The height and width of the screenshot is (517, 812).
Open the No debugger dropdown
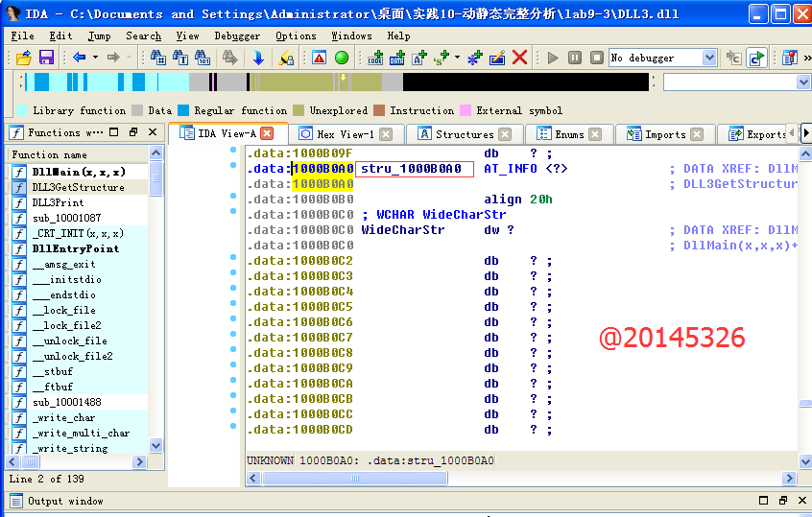(x=709, y=59)
